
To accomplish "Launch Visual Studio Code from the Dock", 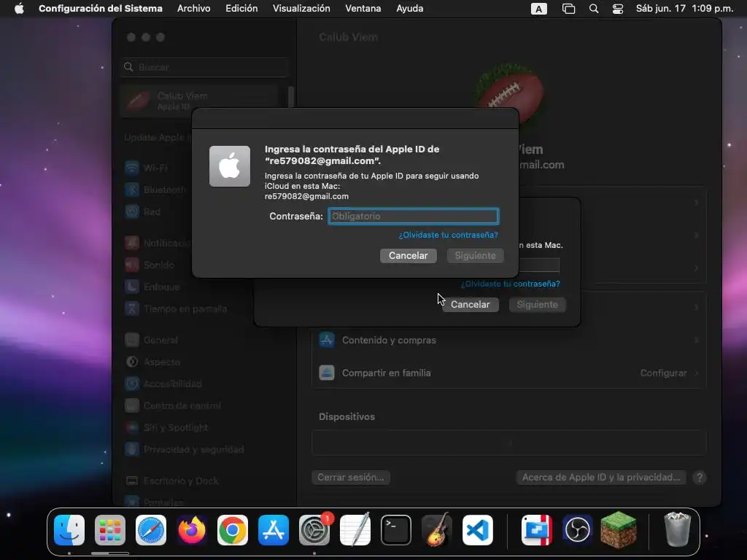I will (x=478, y=530).
